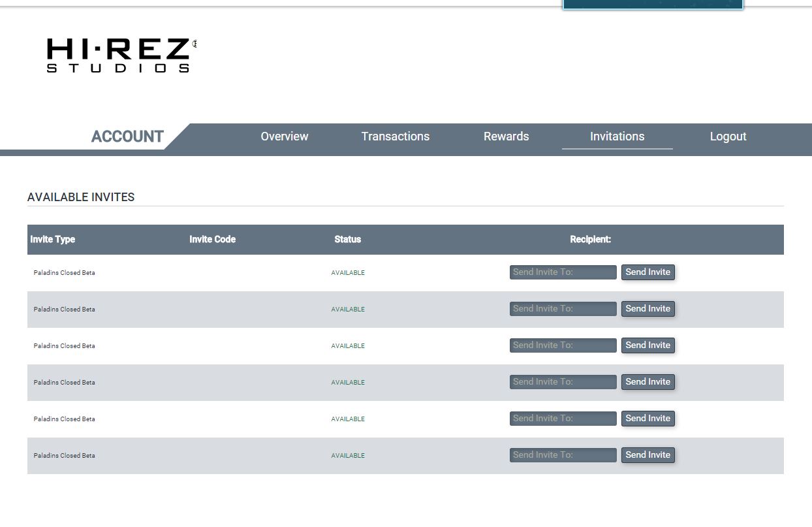Click the Invite Type column header
Viewport: 812px width, 527px height.
point(53,240)
